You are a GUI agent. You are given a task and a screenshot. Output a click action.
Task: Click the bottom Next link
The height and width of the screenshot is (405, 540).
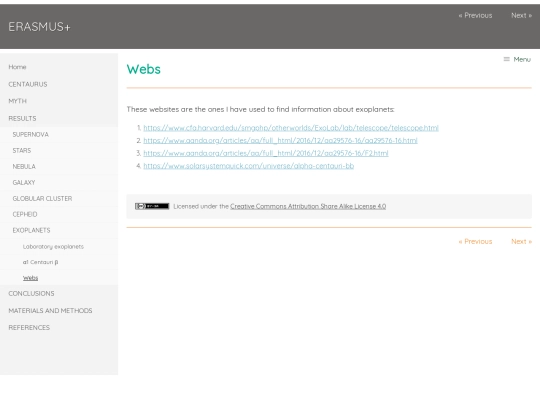click(x=521, y=241)
